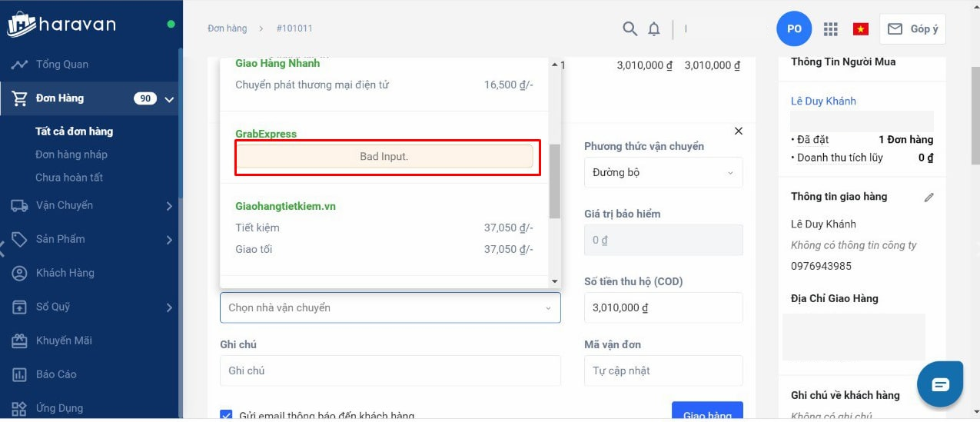Click the Haravan logo
The height and width of the screenshot is (422, 980).
pos(61,24)
